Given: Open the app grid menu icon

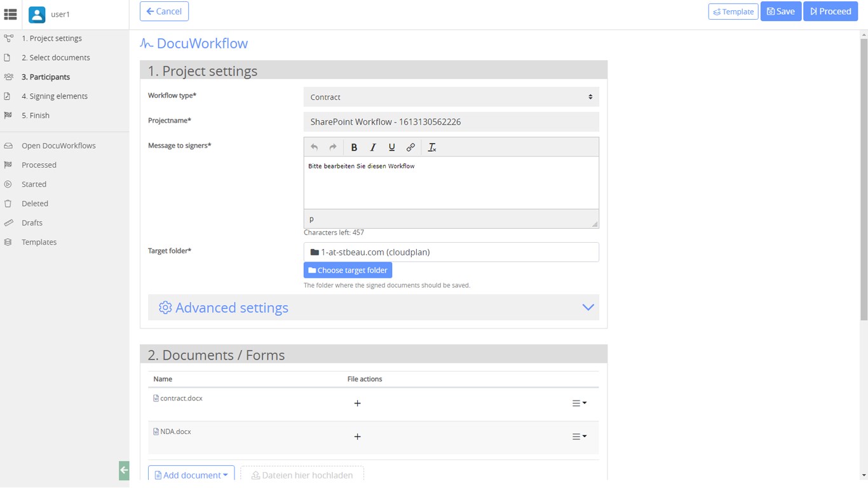Looking at the screenshot, I should 10,14.
